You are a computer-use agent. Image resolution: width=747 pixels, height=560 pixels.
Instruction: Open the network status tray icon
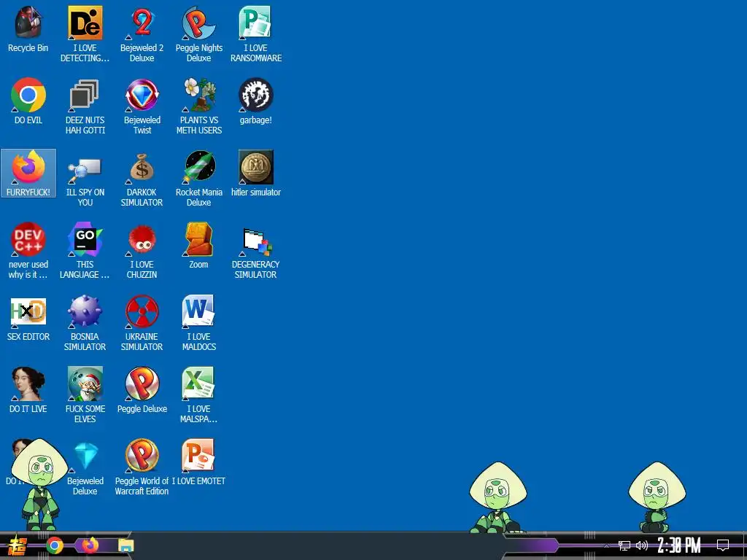624,545
